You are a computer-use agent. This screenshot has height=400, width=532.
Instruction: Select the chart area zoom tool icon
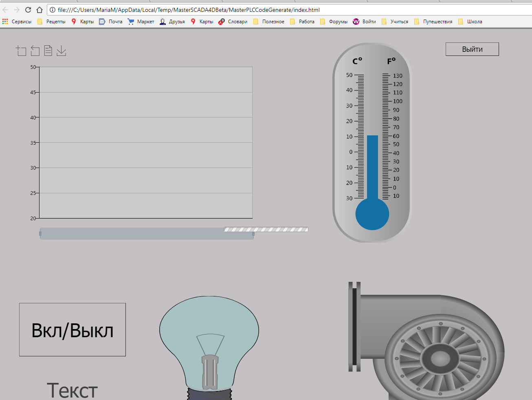21,51
